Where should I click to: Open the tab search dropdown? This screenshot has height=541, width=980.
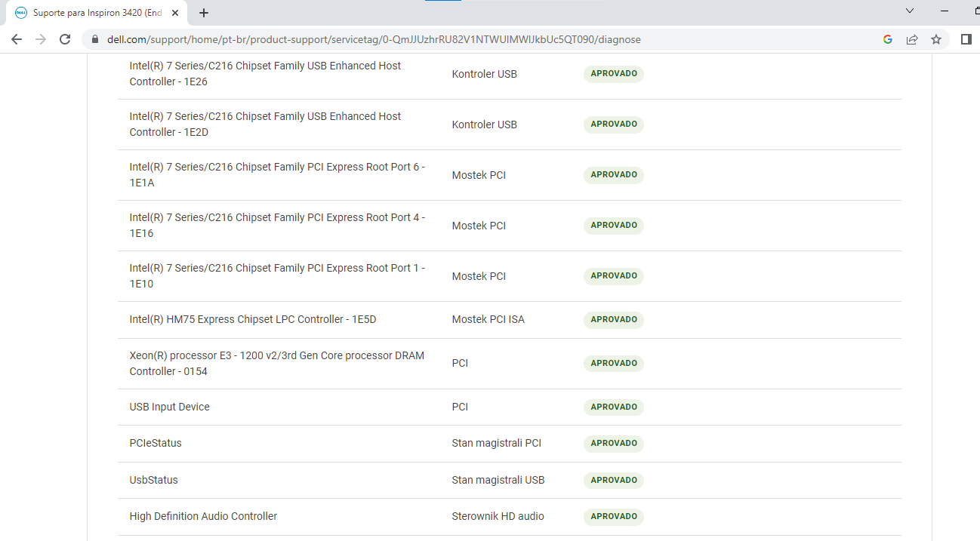(x=910, y=11)
